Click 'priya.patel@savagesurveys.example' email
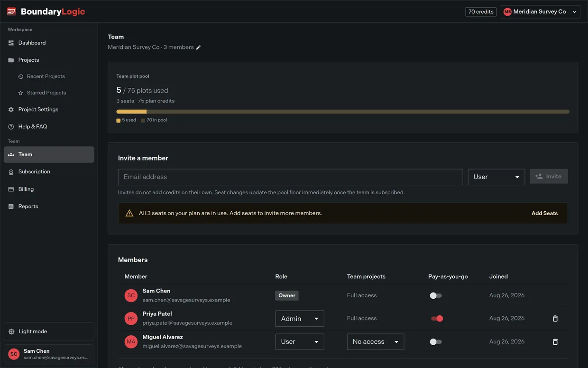This screenshot has width=588, height=368. (187, 323)
